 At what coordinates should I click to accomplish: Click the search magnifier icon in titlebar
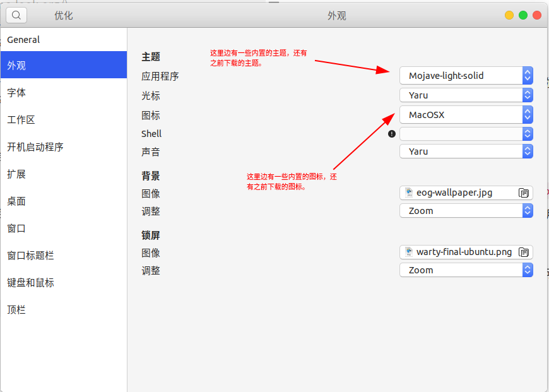point(15,15)
